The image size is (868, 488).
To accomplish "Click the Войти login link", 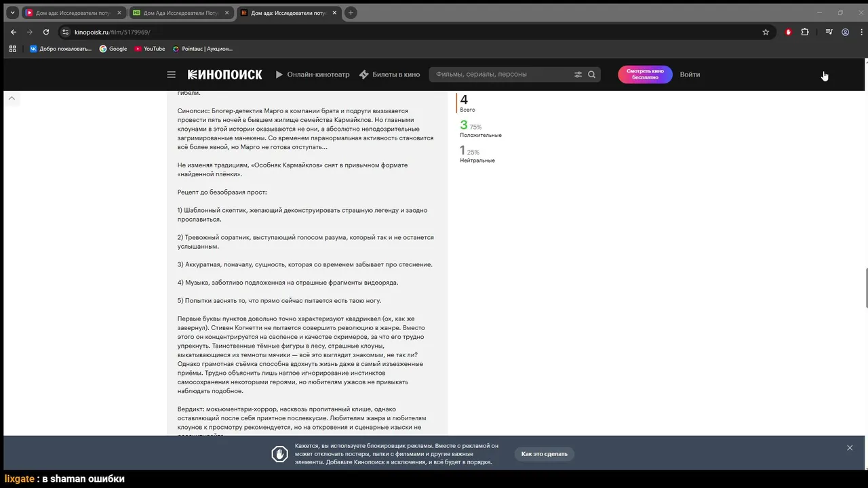I will 690,75.
